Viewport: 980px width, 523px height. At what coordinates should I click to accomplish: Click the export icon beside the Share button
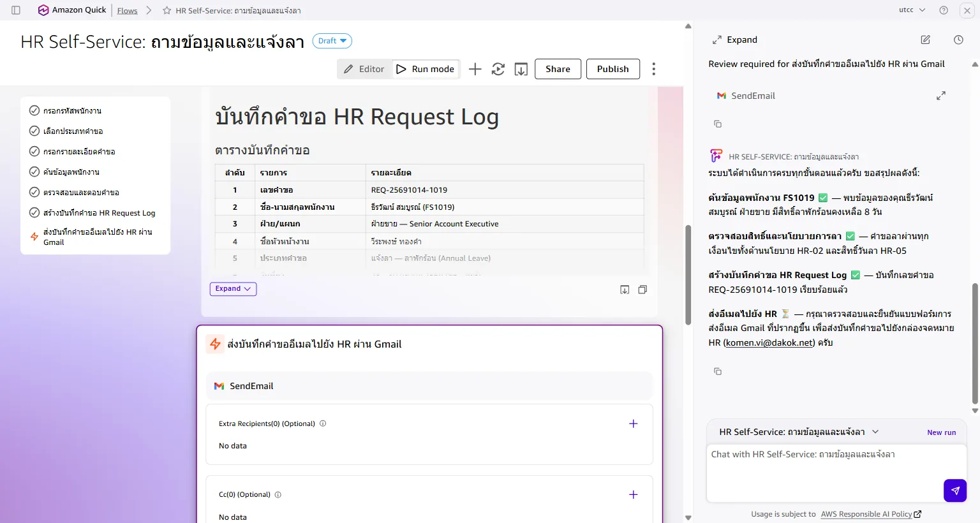[521, 69]
